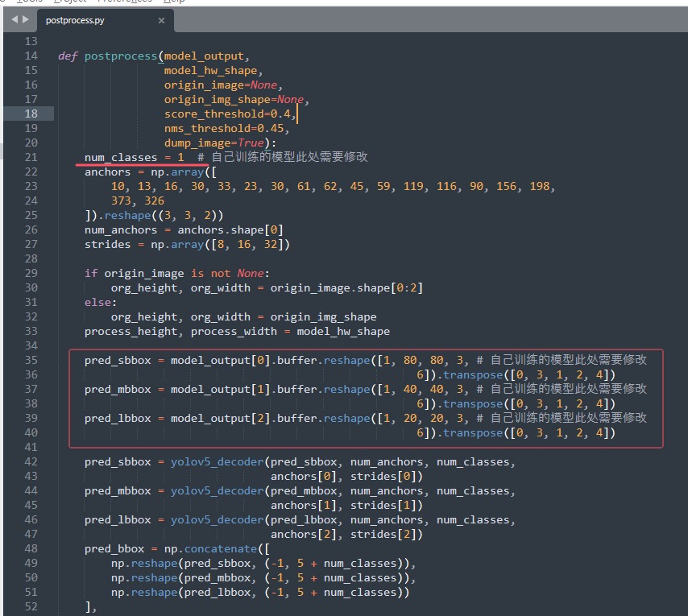Click the previous tab left arrow
Viewport: 688px width, 616px height.
15,19
